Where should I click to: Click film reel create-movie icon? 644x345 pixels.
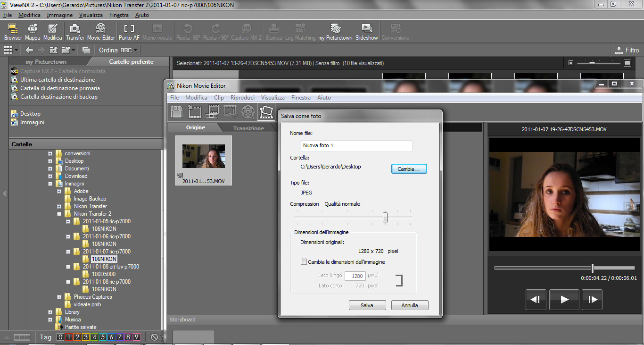click(248, 111)
